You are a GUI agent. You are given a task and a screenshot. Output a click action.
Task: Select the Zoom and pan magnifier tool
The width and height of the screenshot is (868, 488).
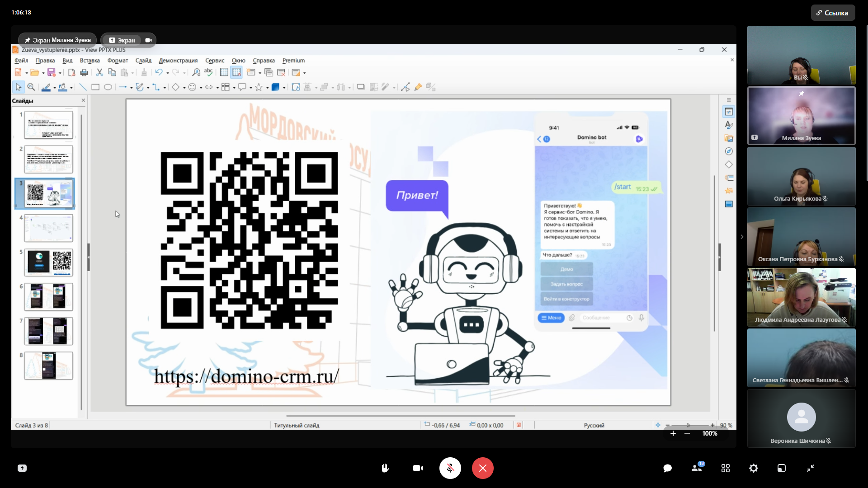tap(31, 87)
